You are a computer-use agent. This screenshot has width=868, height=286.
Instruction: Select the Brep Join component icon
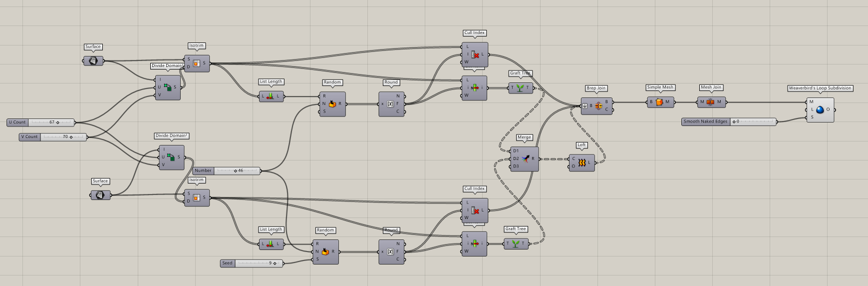pos(598,106)
